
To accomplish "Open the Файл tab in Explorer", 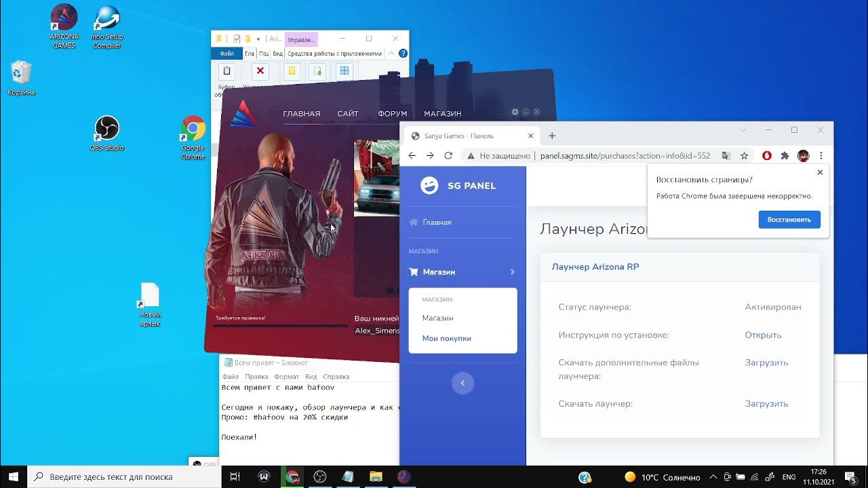I will pyautogui.click(x=226, y=54).
